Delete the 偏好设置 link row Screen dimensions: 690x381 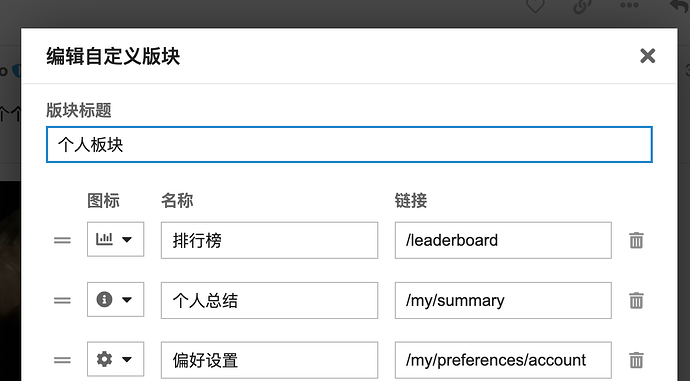point(636,360)
